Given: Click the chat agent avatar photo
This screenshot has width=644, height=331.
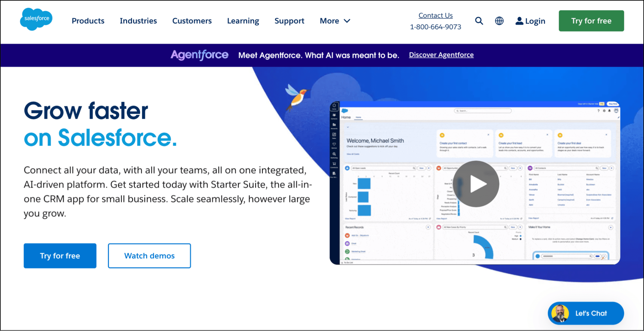Looking at the screenshot, I should tap(560, 313).
